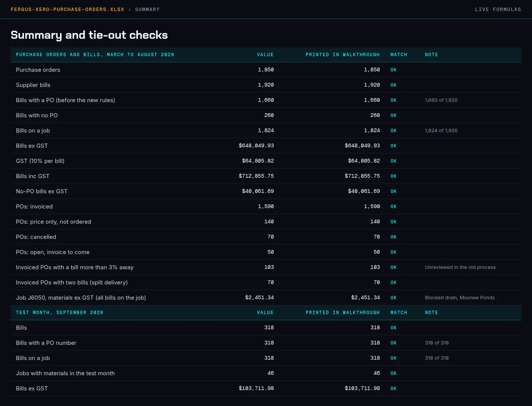Click the Live Formulas label

(x=498, y=9)
